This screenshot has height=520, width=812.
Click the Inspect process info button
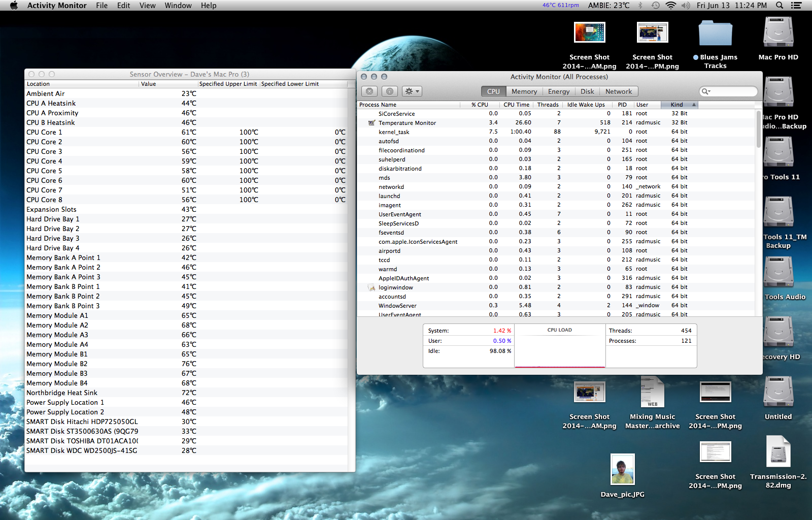[x=389, y=91]
